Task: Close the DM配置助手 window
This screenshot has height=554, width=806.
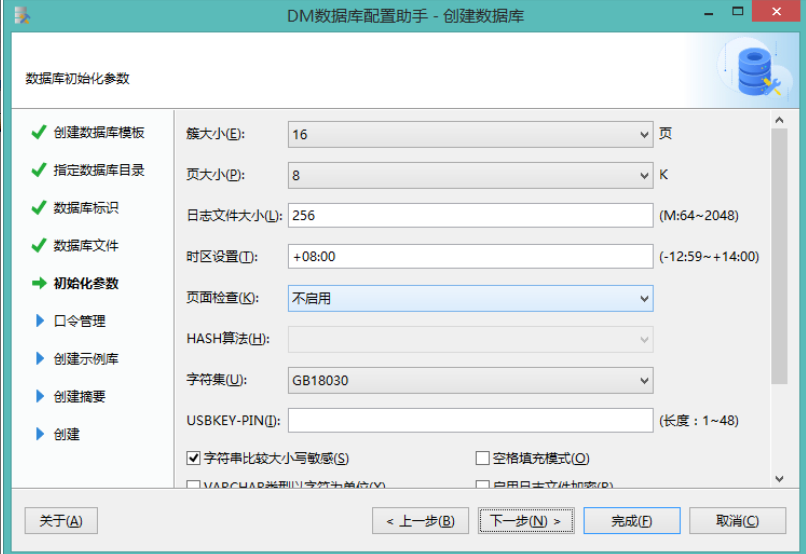Action: (x=776, y=11)
